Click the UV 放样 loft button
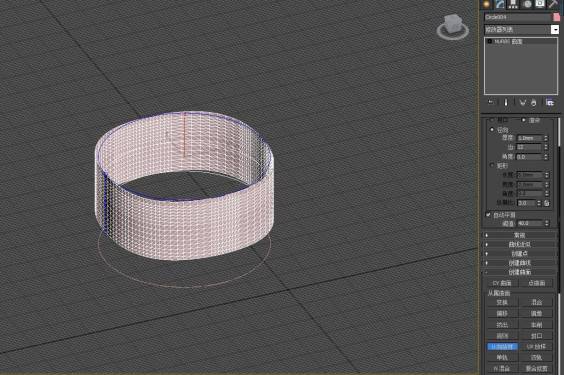This screenshot has width=564, height=375. [x=536, y=347]
